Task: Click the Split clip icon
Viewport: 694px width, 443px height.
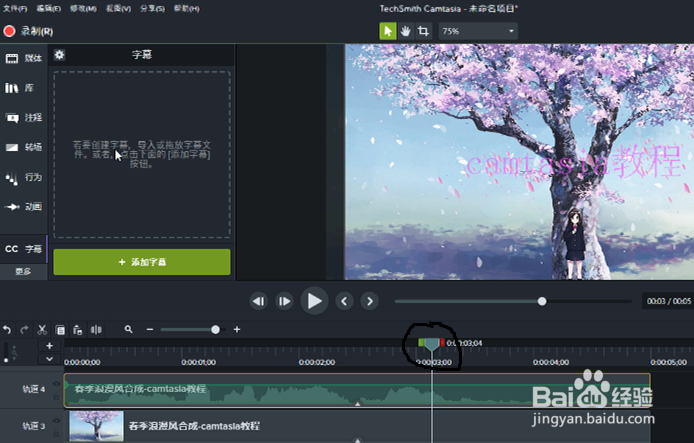Action: tap(96, 330)
